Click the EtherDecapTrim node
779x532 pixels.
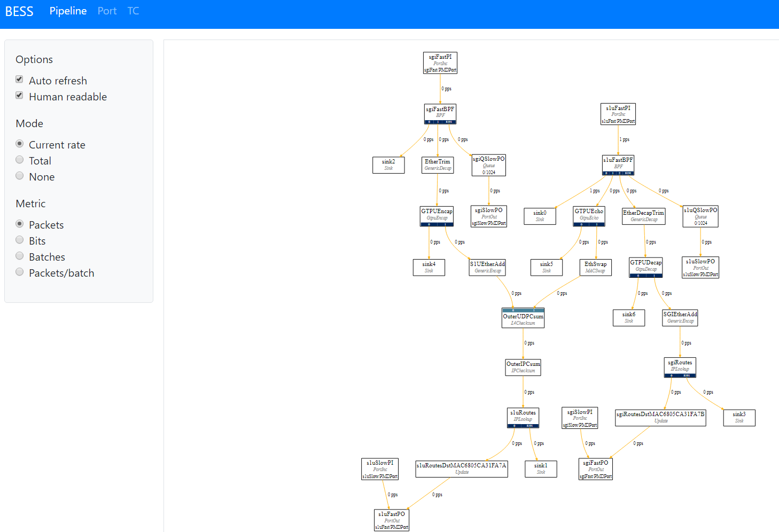644,216
